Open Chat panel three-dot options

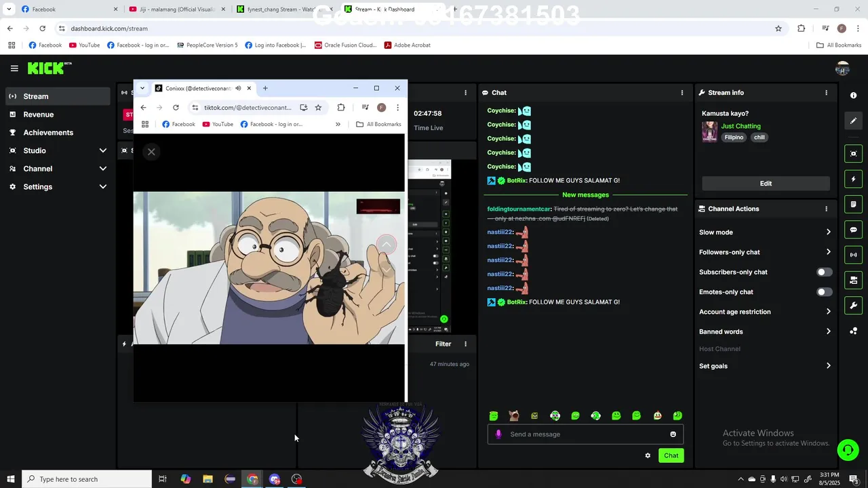(682, 93)
